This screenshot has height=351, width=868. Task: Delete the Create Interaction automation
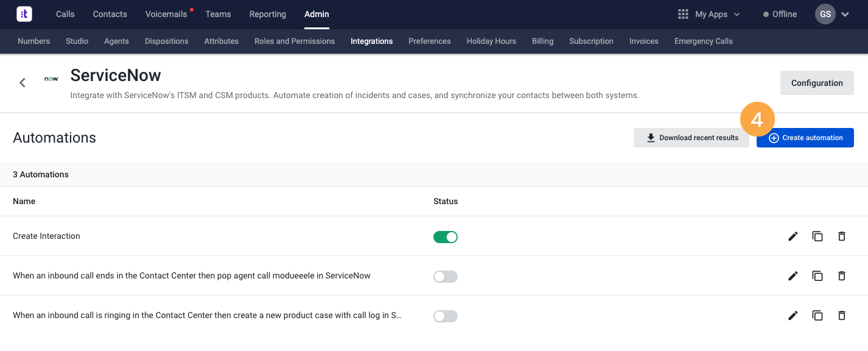tap(842, 236)
